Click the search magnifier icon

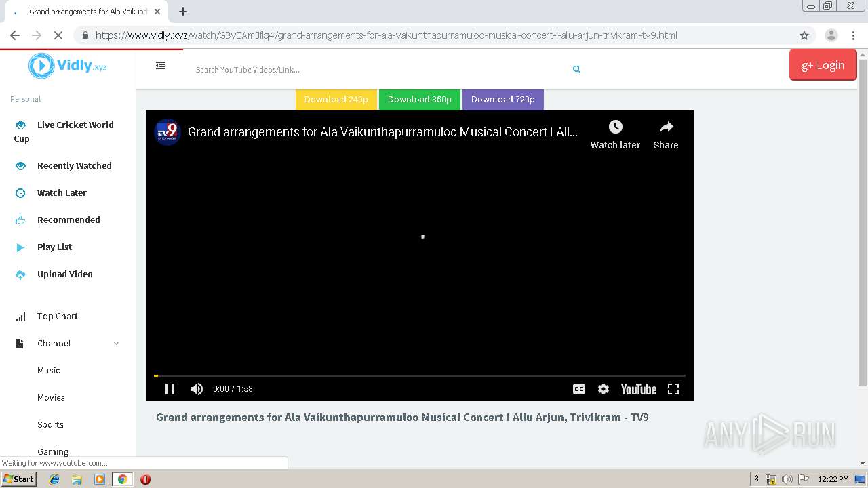click(x=576, y=69)
